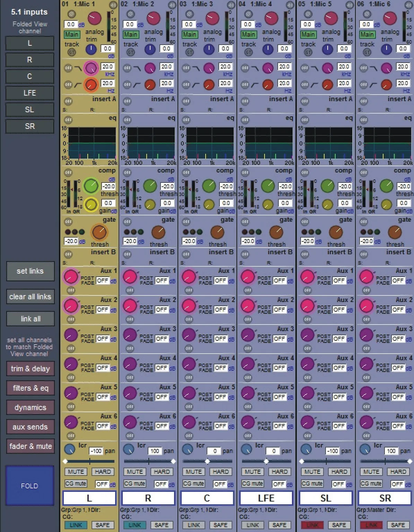Click the Aux 2 send knob on channel 03
This screenshot has height=532, width=414.
pyautogui.click(x=189, y=306)
